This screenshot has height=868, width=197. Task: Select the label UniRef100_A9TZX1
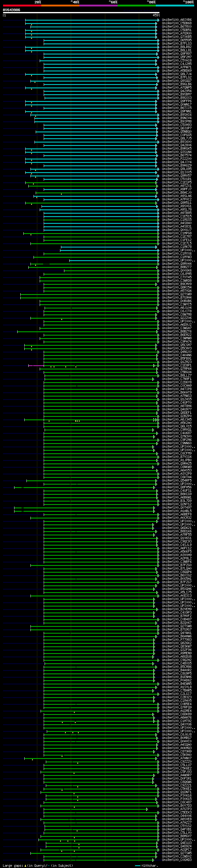177,186
